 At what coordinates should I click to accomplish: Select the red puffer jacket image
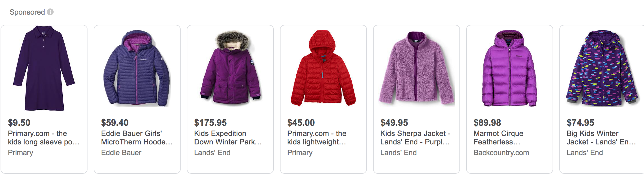coord(323,68)
